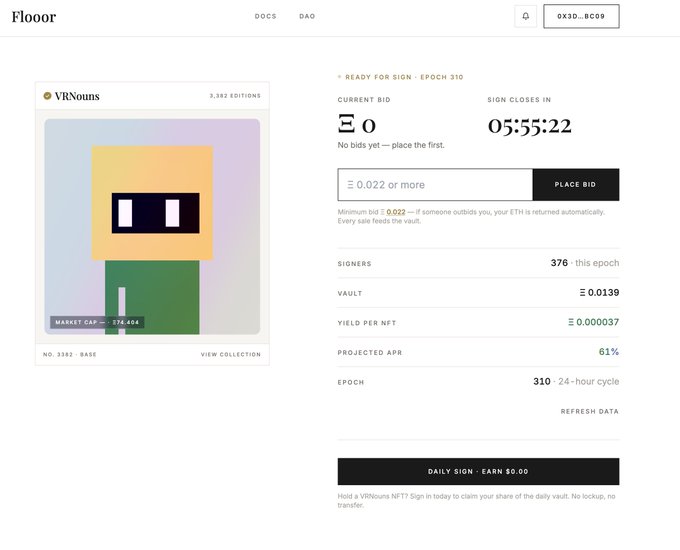Click the CURRENT BID label

[364, 100]
